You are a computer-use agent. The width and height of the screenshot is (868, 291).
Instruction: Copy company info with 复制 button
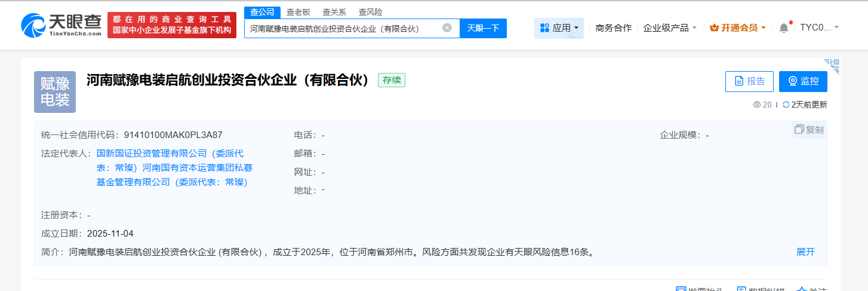tap(809, 130)
